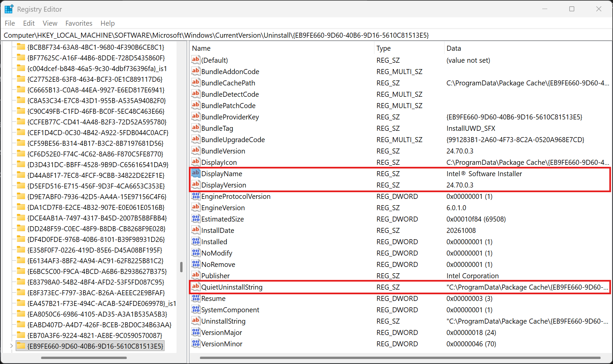The height and width of the screenshot is (364, 613).
Task: Select the BundleVersion value name
Action: click(223, 151)
